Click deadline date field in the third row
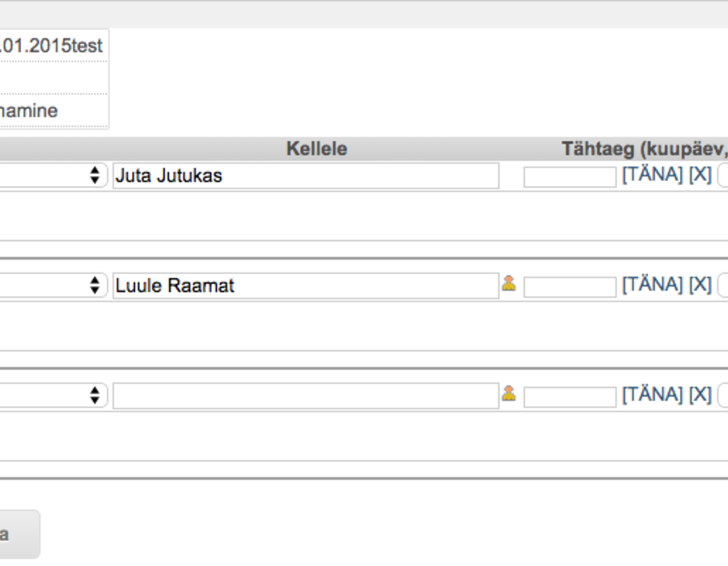The image size is (728, 566). (x=569, y=397)
